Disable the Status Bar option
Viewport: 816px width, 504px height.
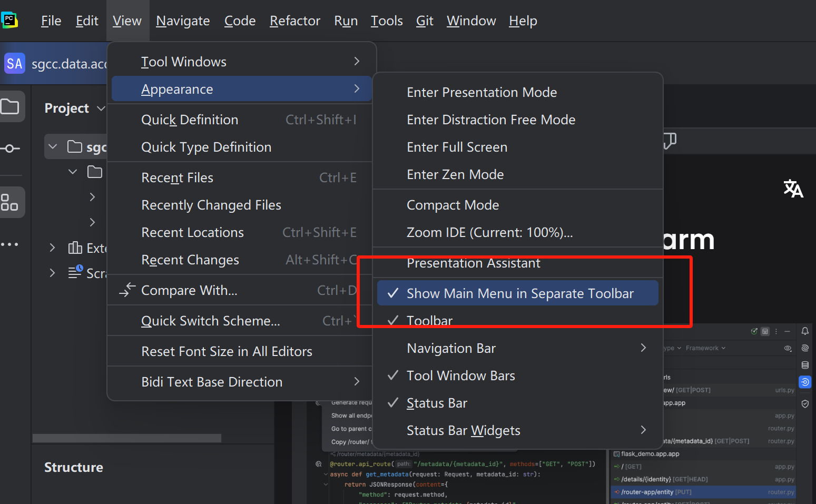point(437,403)
